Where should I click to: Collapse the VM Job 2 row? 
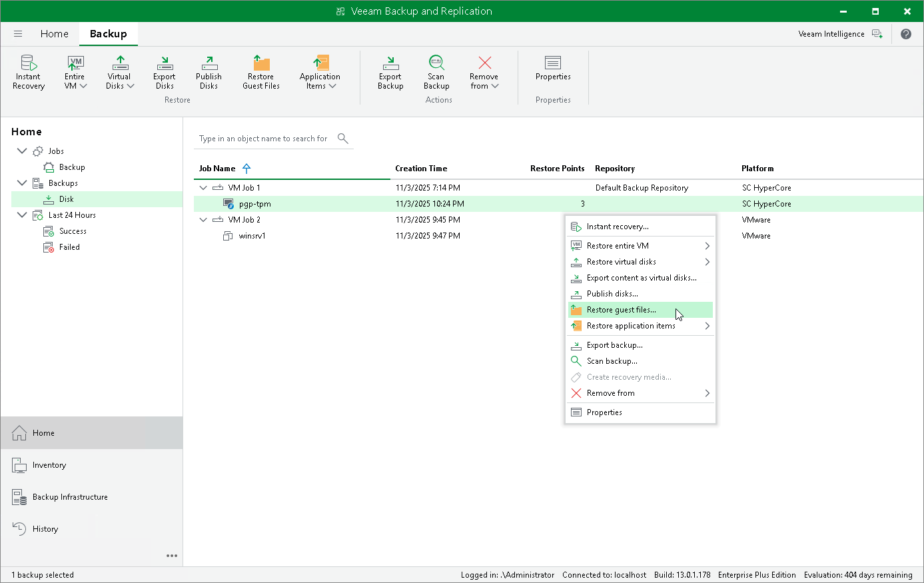204,220
